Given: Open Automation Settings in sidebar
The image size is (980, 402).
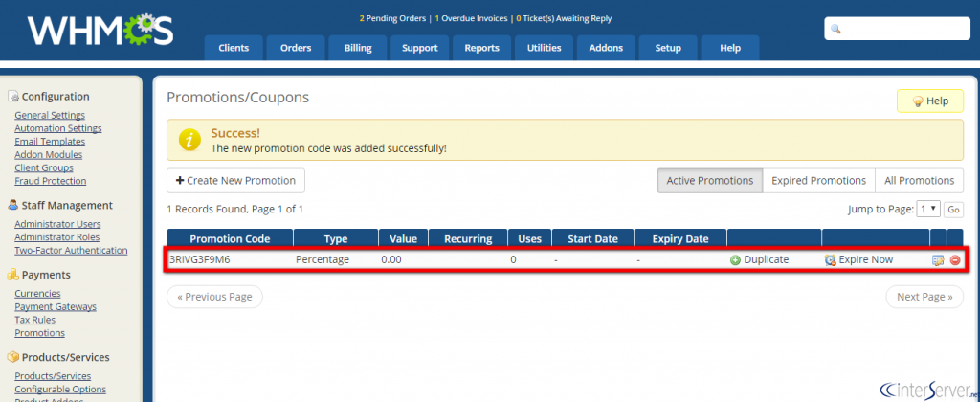Looking at the screenshot, I should pyautogui.click(x=58, y=128).
